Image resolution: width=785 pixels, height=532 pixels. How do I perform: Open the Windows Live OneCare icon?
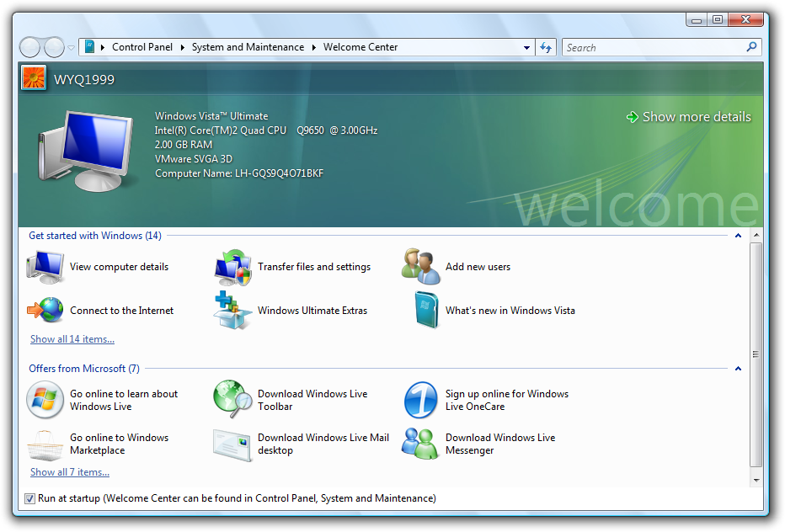pyautogui.click(x=421, y=400)
